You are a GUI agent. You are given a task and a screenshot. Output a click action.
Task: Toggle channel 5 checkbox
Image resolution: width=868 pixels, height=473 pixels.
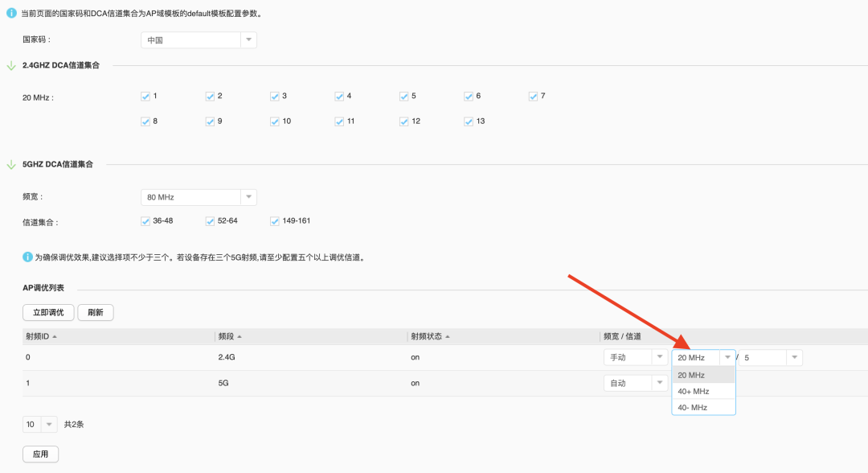coord(404,97)
